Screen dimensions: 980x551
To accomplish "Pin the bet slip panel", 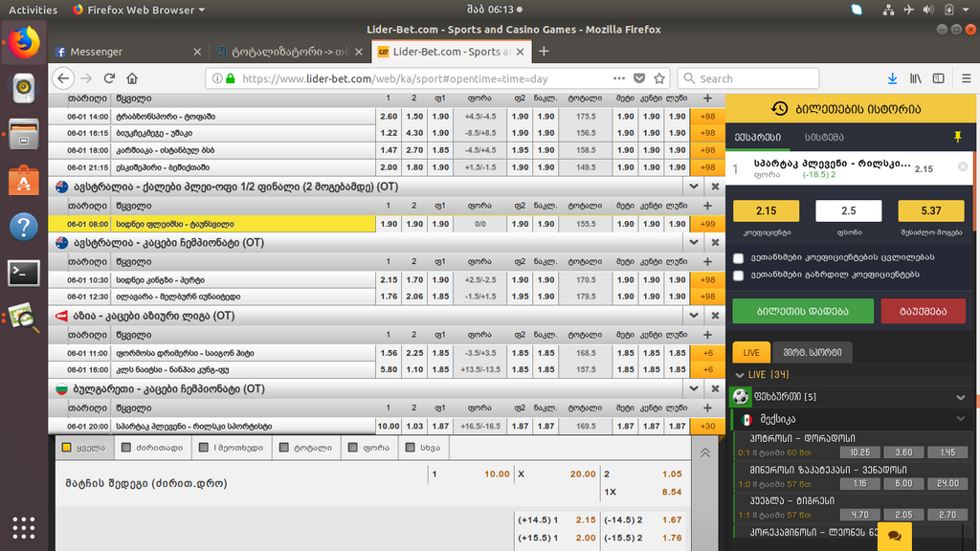I will (957, 137).
